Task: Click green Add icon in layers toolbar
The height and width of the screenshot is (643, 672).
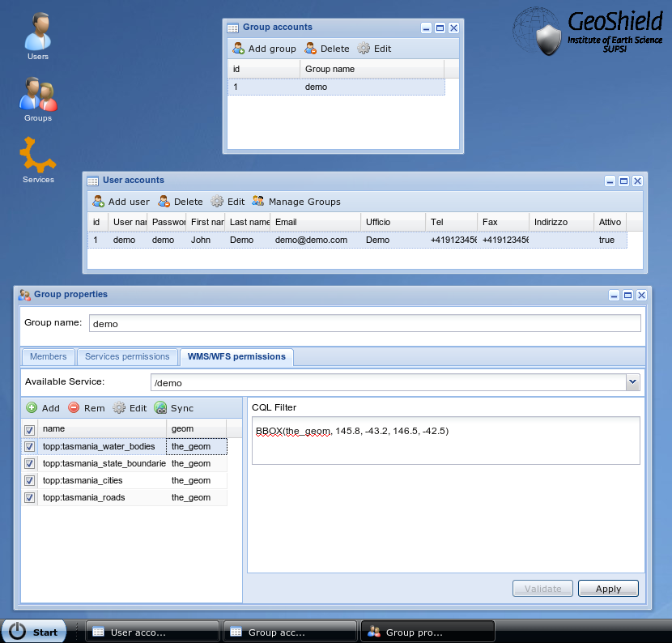Action: (x=32, y=408)
